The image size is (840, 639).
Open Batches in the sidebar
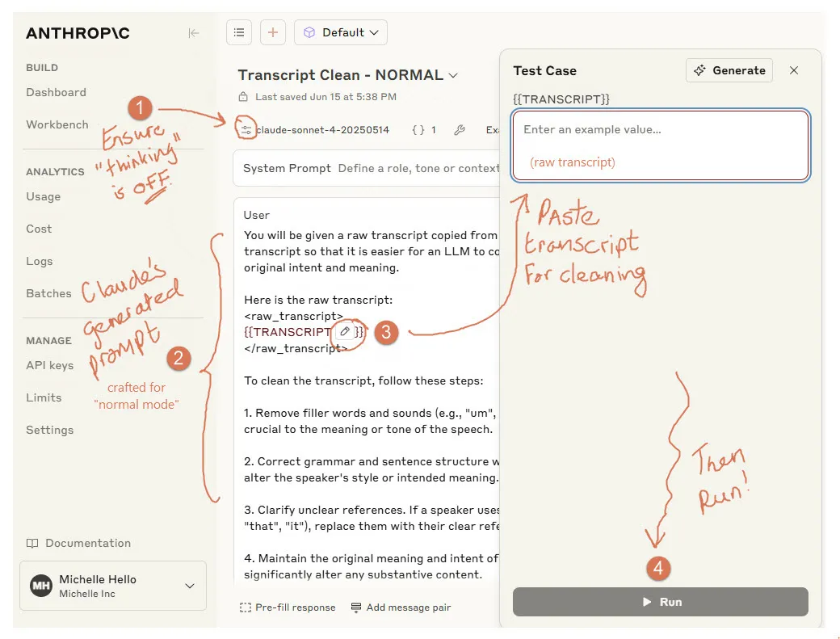click(48, 293)
